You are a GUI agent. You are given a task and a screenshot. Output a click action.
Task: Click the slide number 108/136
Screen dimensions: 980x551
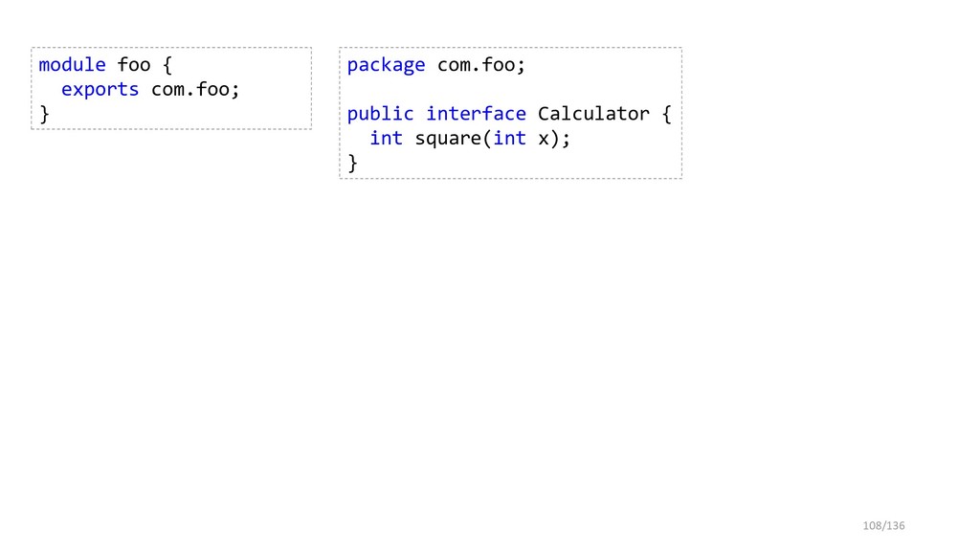[883, 526]
